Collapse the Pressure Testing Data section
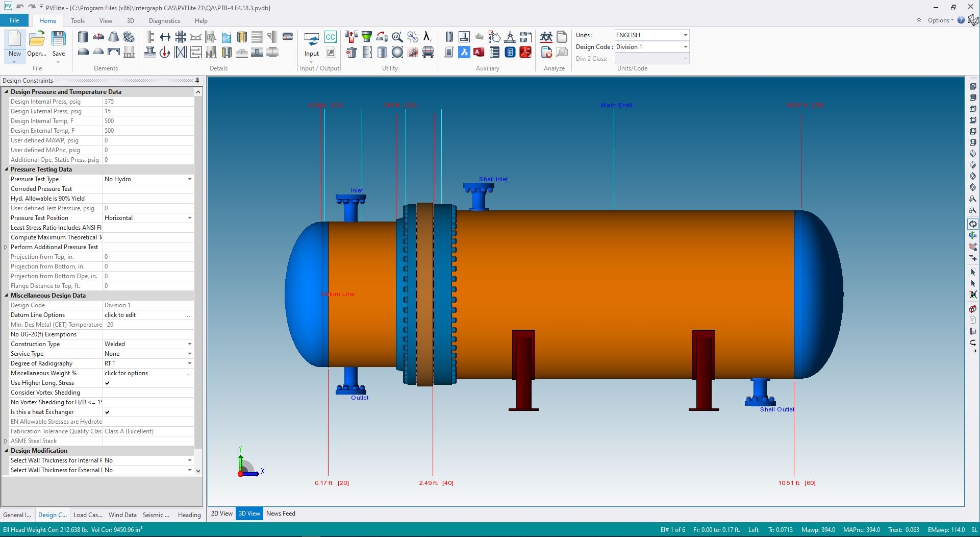980x537 pixels. pos(6,169)
